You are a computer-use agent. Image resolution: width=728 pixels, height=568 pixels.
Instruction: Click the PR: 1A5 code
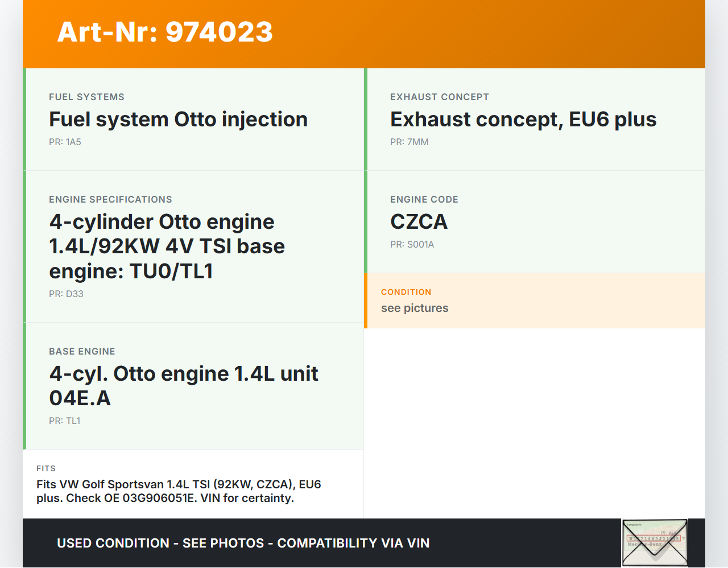[x=65, y=142]
